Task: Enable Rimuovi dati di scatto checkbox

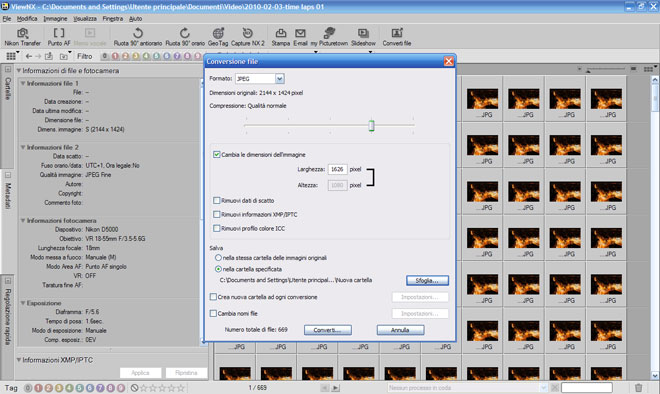Action: pyautogui.click(x=217, y=200)
